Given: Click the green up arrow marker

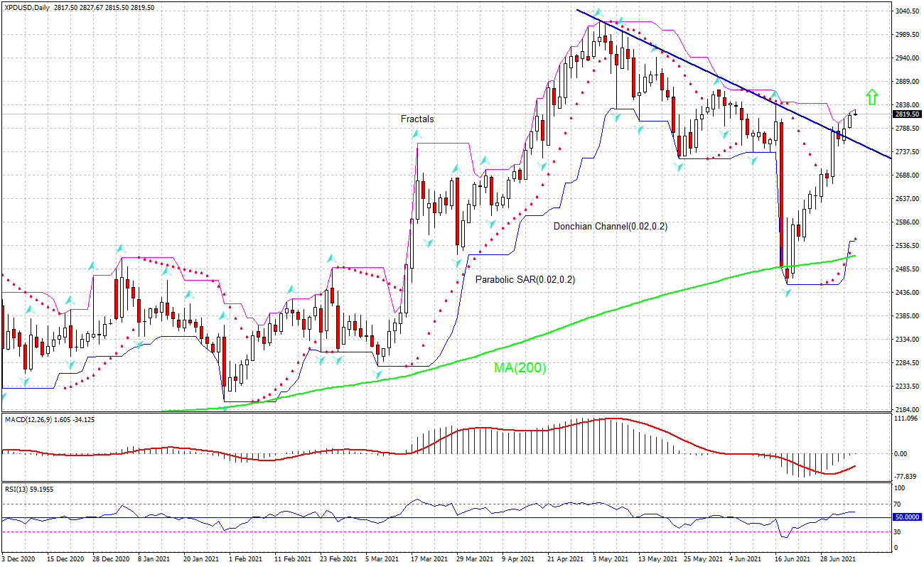Looking at the screenshot, I should [871, 97].
